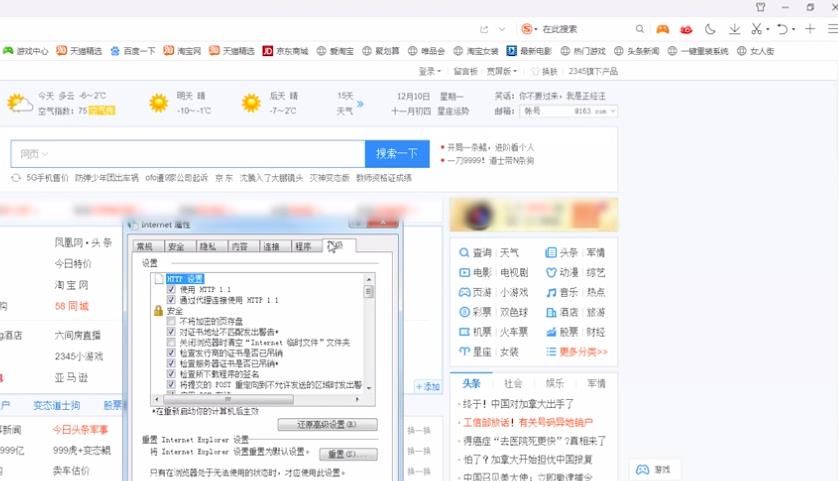Click the 搜索一下 search button
Image resolution: width=838 pixels, height=481 pixels.
[x=397, y=154]
